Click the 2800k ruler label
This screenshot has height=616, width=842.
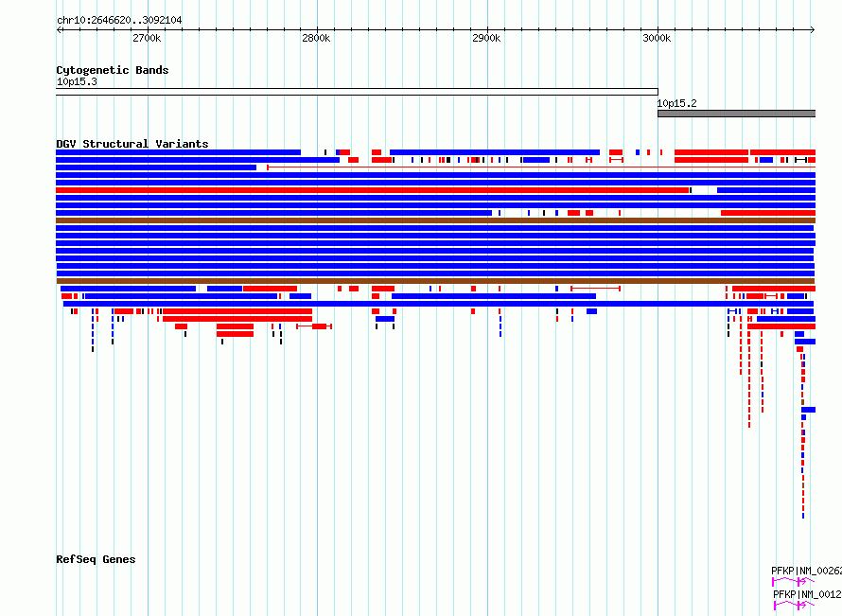coord(316,38)
